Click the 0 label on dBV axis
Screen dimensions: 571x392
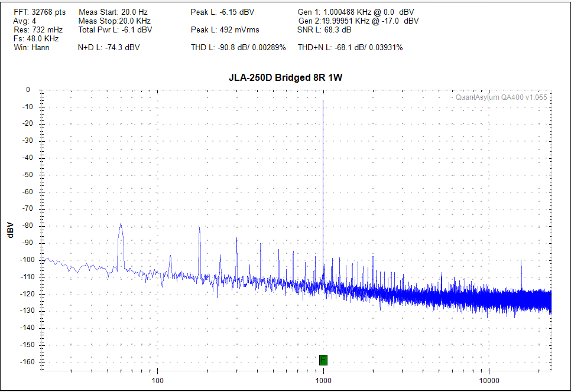click(28, 90)
